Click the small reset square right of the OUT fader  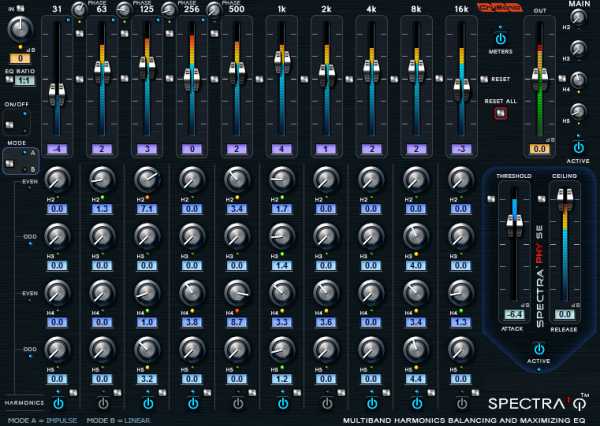coord(562,78)
